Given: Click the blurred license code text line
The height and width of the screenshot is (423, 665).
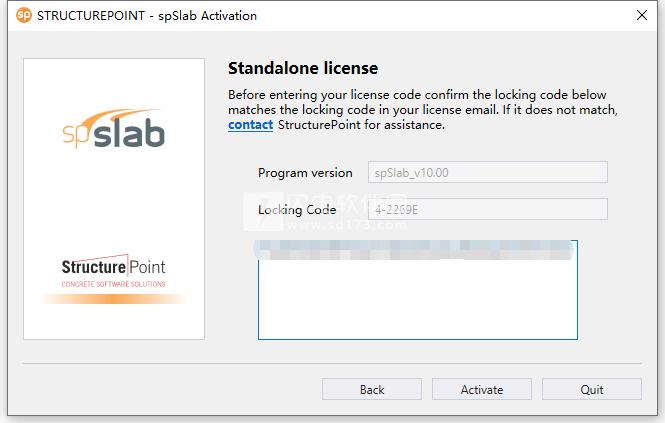Looking at the screenshot, I should tap(414, 250).
